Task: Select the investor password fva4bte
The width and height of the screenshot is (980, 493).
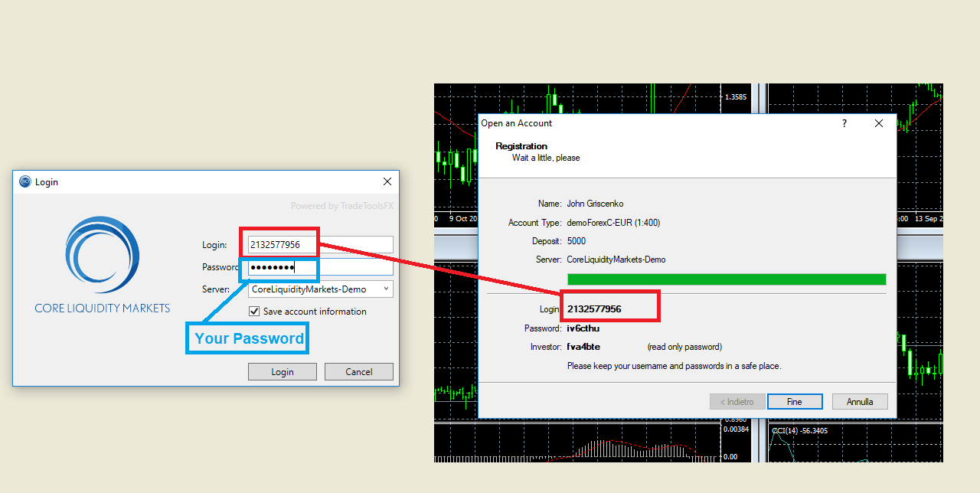Action: (583, 347)
